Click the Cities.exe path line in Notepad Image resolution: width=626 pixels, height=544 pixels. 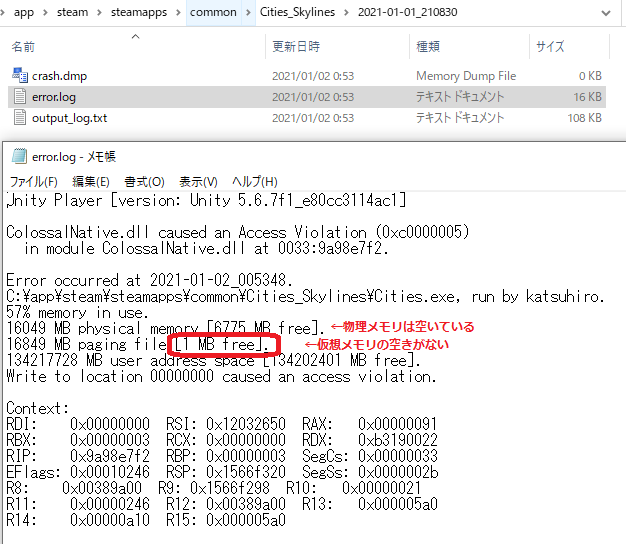pos(305,297)
